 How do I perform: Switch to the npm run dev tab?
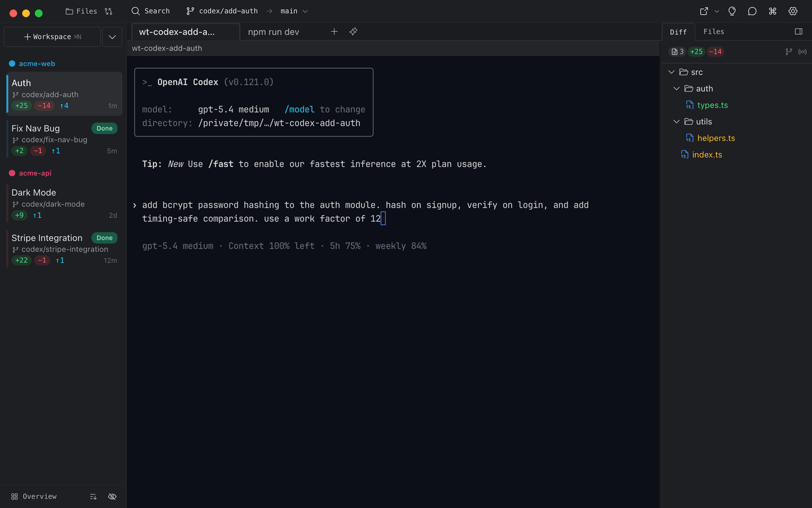coord(273,32)
